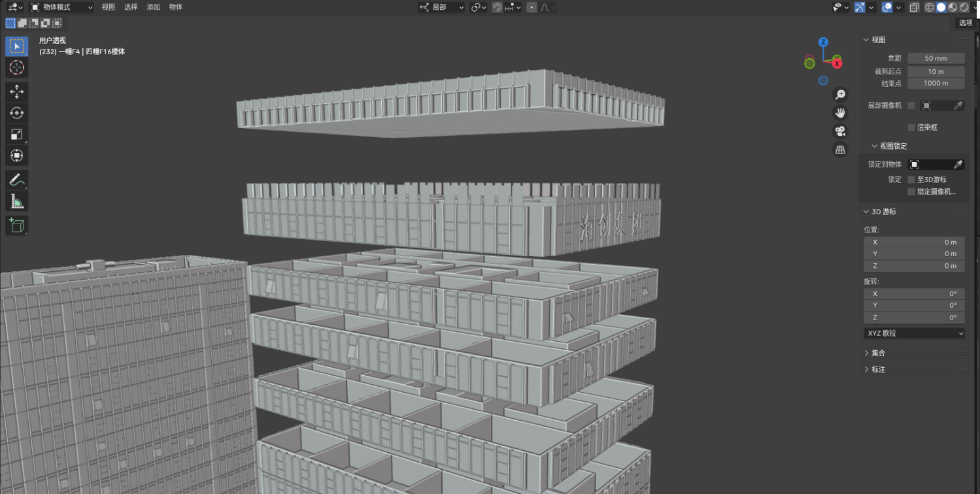This screenshot has width=980, height=494.
Task: Open the XYZ 欧拉 rotation mode dropdown
Action: coord(914,333)
